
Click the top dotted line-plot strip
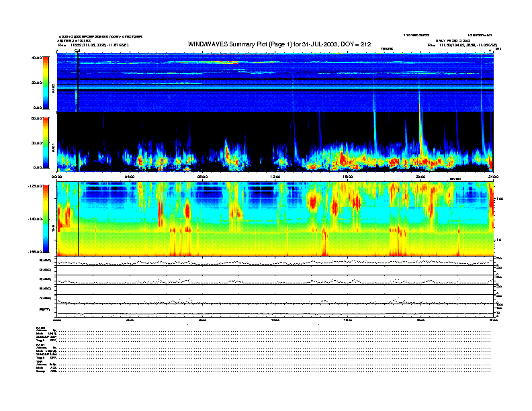(275, 262)
